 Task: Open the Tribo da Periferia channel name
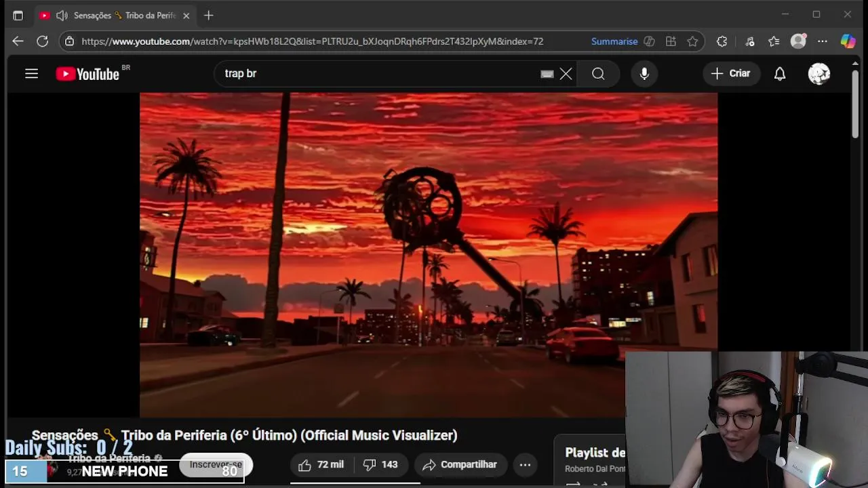click(108, 459)
